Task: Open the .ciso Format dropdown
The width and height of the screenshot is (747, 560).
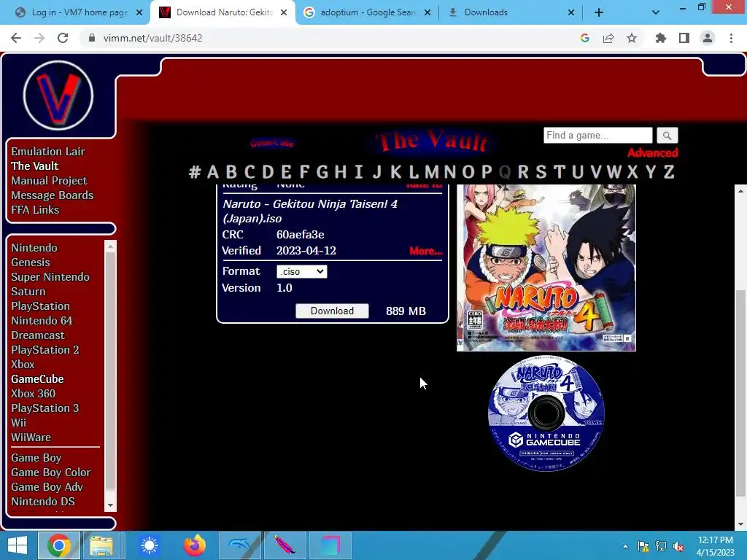Action: click(301, 271)
